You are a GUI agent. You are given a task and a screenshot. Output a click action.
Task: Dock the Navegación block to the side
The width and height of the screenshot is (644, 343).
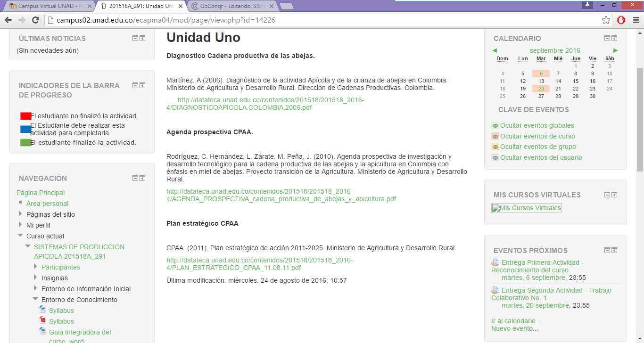(x=142, y=178)
